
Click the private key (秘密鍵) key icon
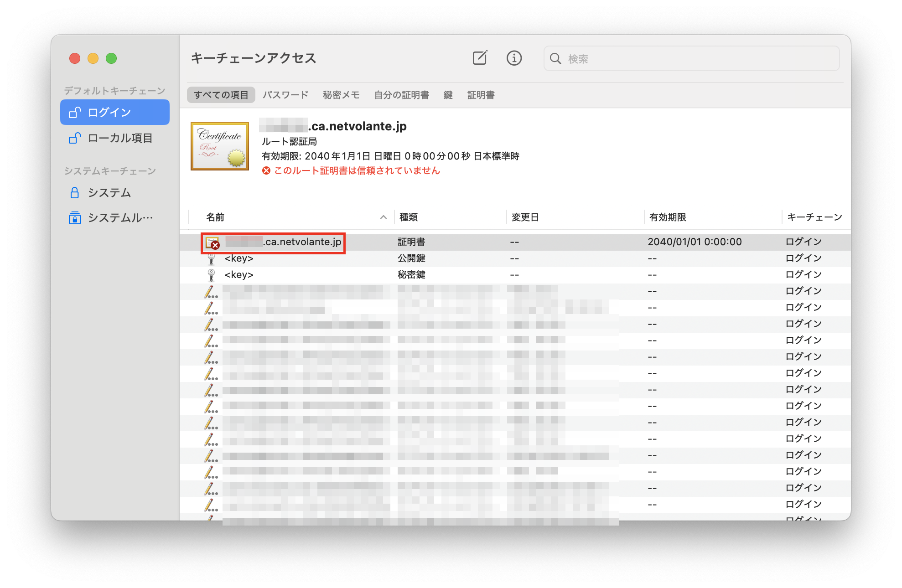[x=211, y=274]
